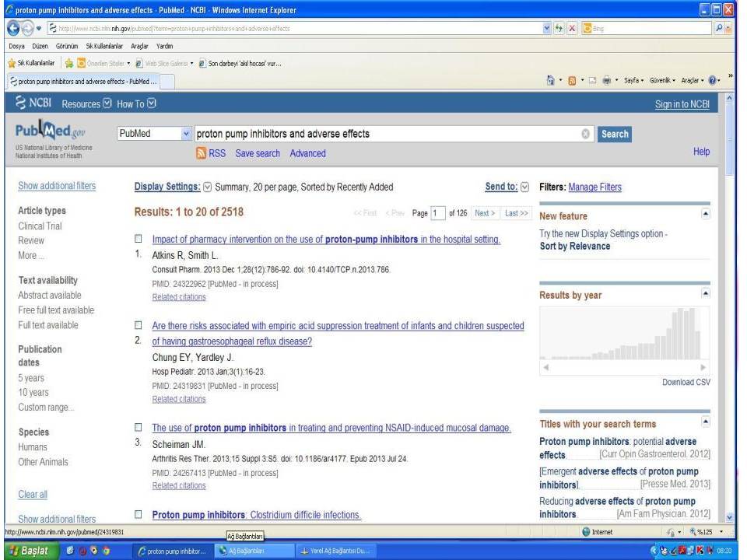Expand the How To menu
The width and height of the screenshot is (747, 560).
[x=136, y=103]
